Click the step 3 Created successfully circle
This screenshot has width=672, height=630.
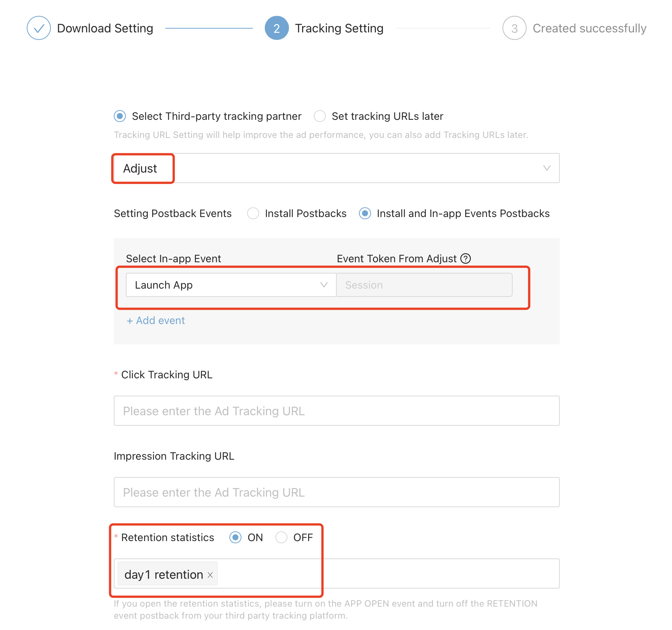514,28
